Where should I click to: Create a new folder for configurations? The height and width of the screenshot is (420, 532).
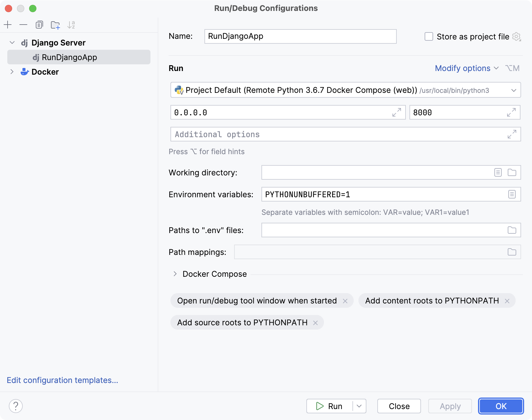tap(55, 25)
